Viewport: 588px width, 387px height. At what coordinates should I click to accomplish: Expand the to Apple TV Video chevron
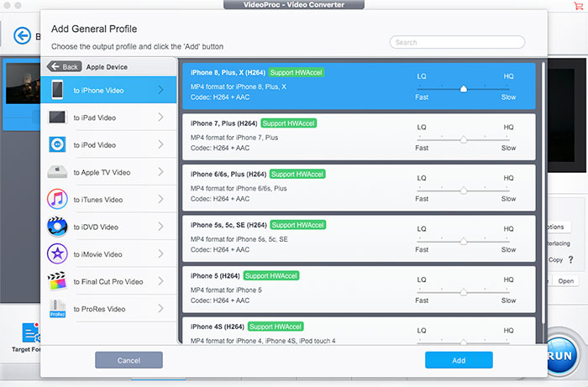pos(161,171)
